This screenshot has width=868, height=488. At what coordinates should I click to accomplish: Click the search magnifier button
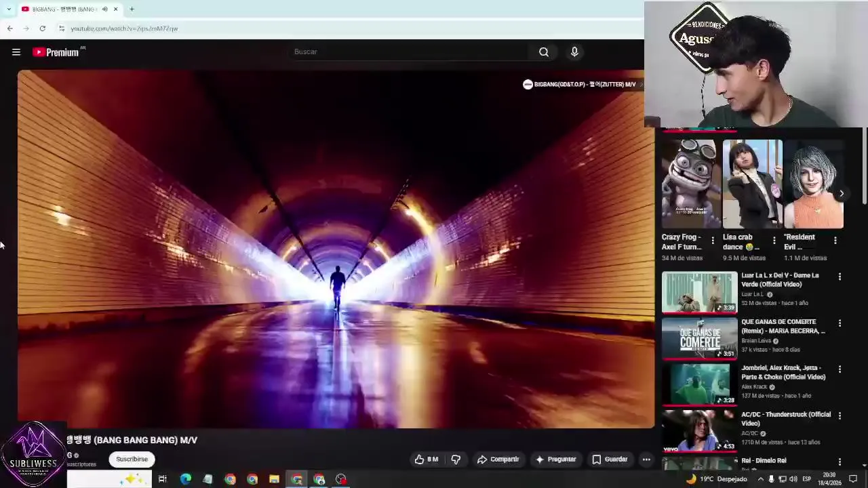544,52
